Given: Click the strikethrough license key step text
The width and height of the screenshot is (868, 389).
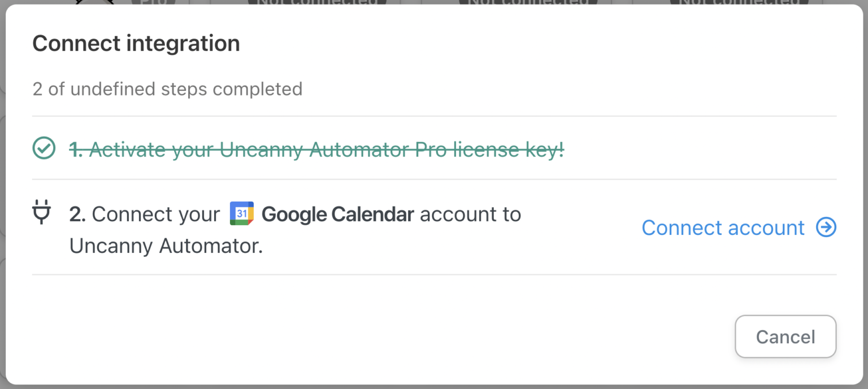Looking at the screenshot, I should click(x=315, y=149).
